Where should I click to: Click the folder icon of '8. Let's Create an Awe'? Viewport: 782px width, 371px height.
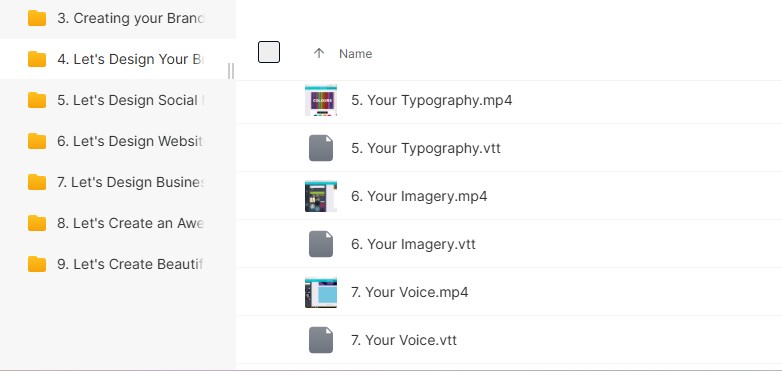pyautogui.click(x=37, y=223)
